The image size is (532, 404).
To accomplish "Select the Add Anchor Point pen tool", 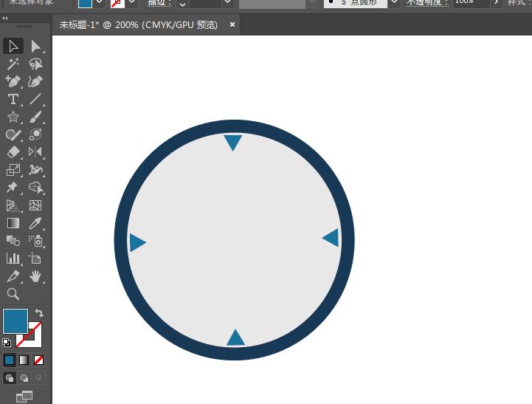I will click(x=13, y=81).
